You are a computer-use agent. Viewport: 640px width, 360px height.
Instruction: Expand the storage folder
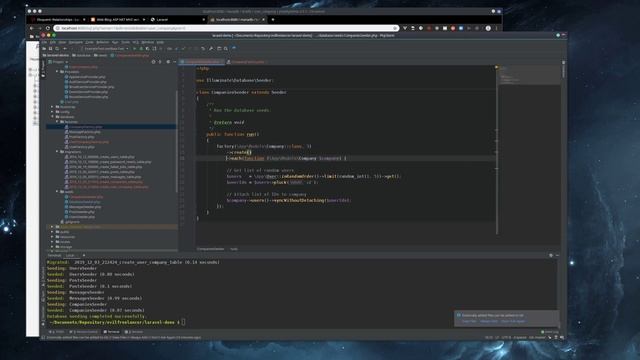tap(52, 247)
